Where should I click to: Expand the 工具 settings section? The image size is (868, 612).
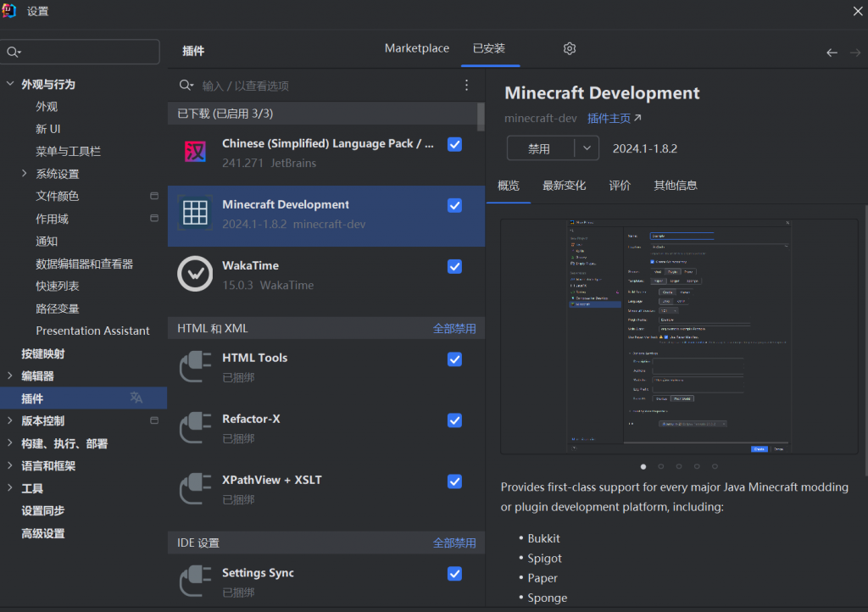(10, 487)
